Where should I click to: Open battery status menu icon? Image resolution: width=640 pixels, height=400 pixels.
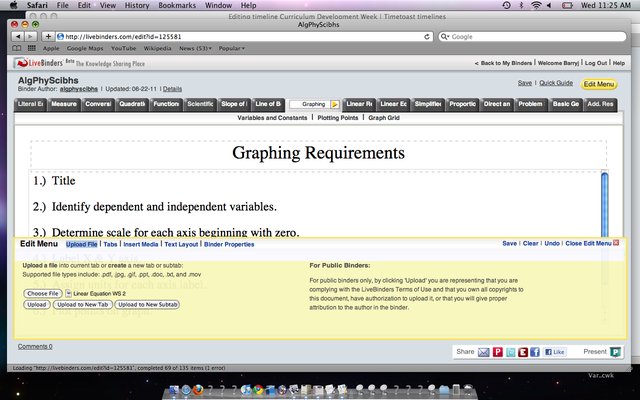[x=567, y=5]
